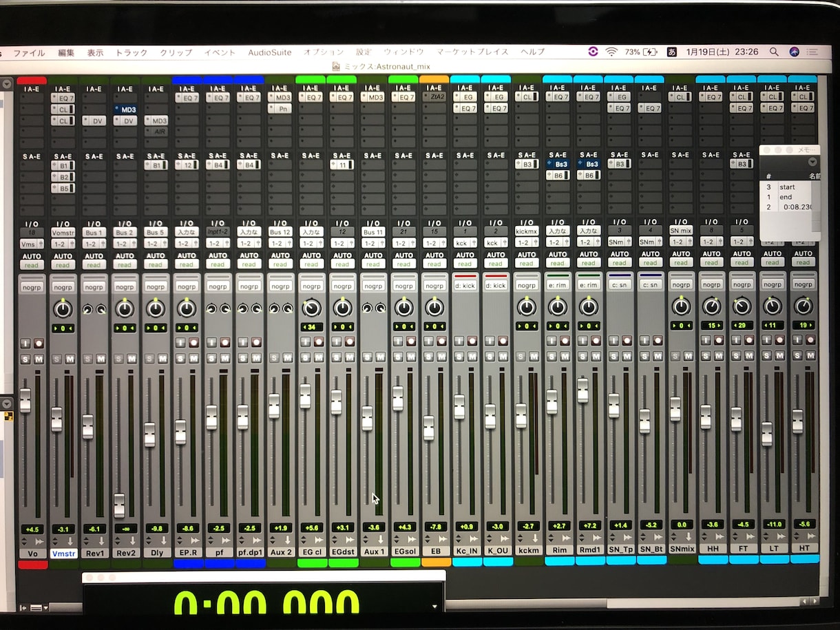This screenshot has width=840, height=630.
Task: Open the MD3 insert on Rev2 track
Action: click(x=125, y=109)
